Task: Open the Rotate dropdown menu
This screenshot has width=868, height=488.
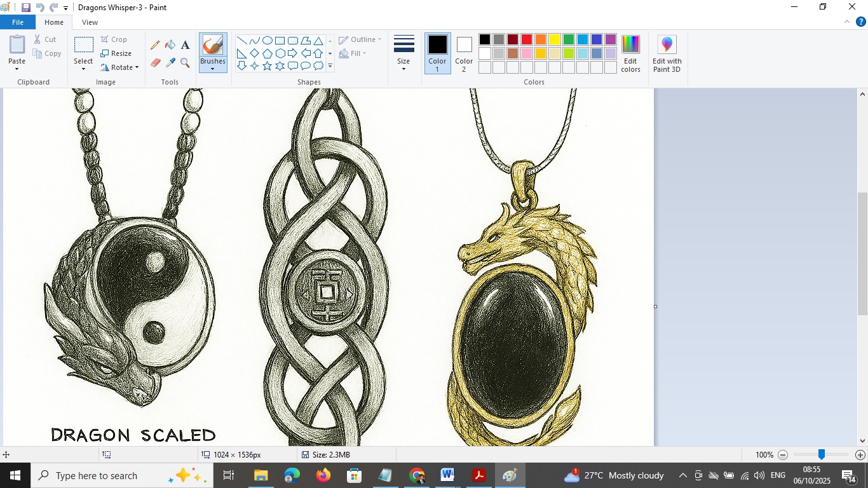Action: tap(119, 67)
